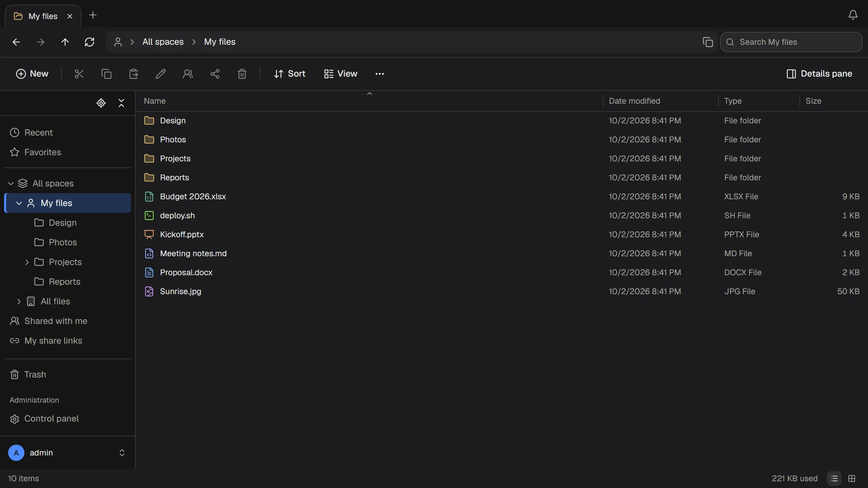The image size is (868, 488).
Task: Open the Sort dropdown
Action: [x=290, y=74]
